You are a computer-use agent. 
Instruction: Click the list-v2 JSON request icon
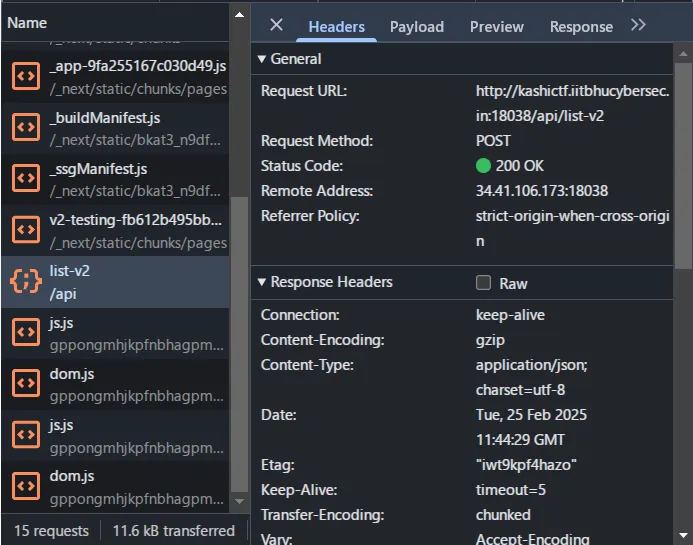25,280
